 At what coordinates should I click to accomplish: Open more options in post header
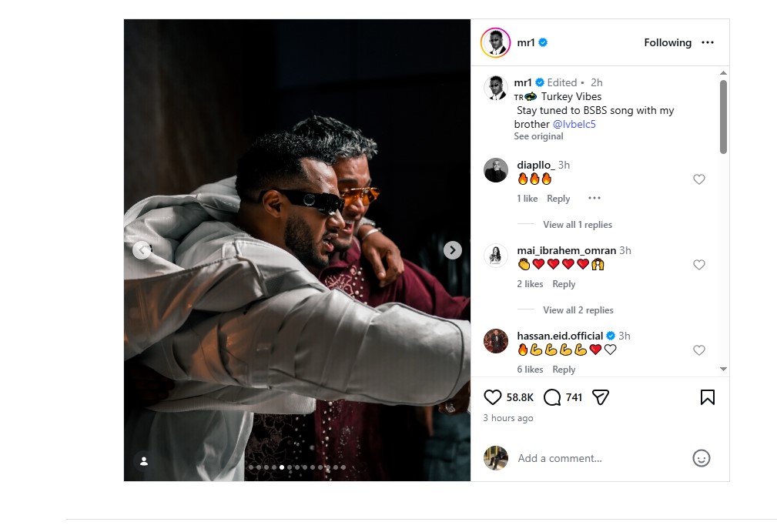tap(708, 43)
